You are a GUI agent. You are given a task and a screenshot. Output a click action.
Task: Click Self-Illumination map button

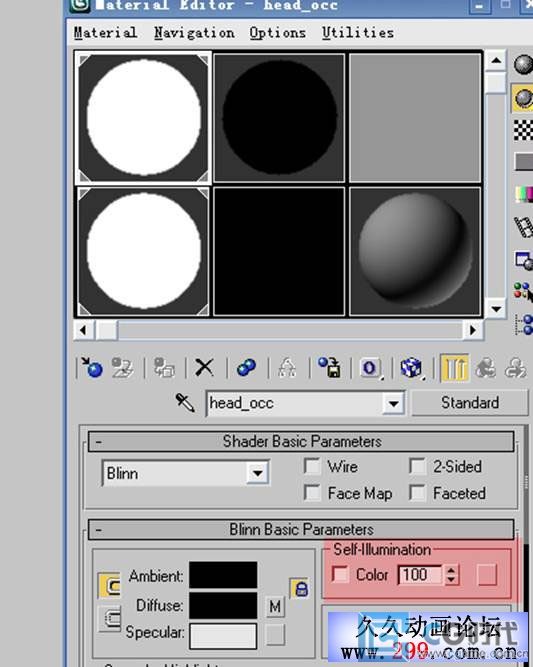click(487, 575)
